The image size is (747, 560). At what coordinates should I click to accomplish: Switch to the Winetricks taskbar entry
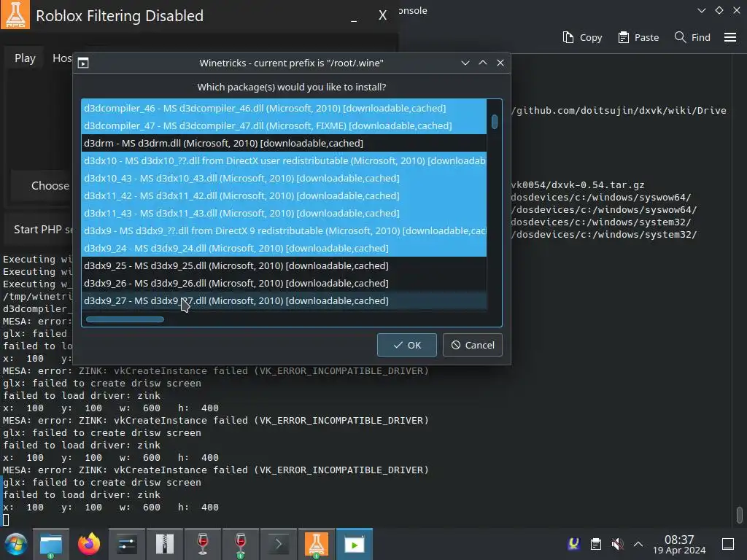(x=355, y=544)
